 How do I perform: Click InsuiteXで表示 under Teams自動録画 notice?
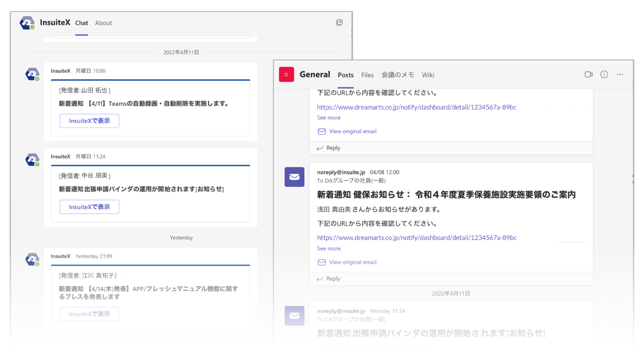[89, 121]
